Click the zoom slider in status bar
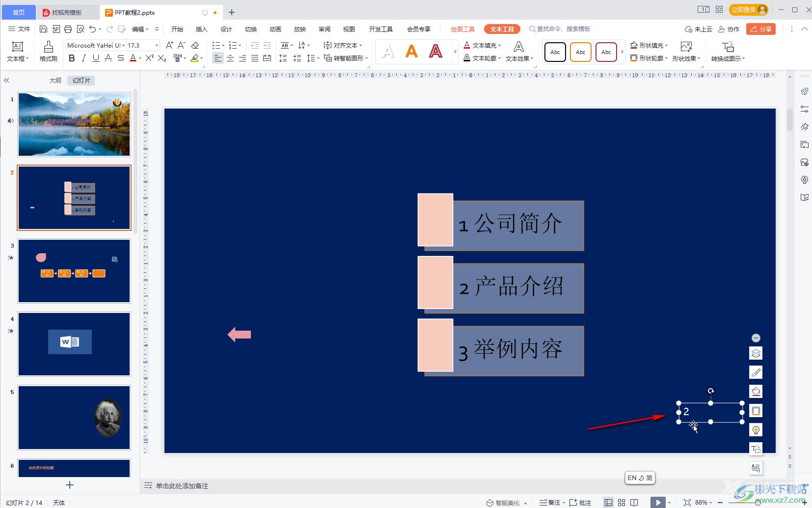Viewport: 812px width, 508px height. pyautogui.click(x=758, y=503)
